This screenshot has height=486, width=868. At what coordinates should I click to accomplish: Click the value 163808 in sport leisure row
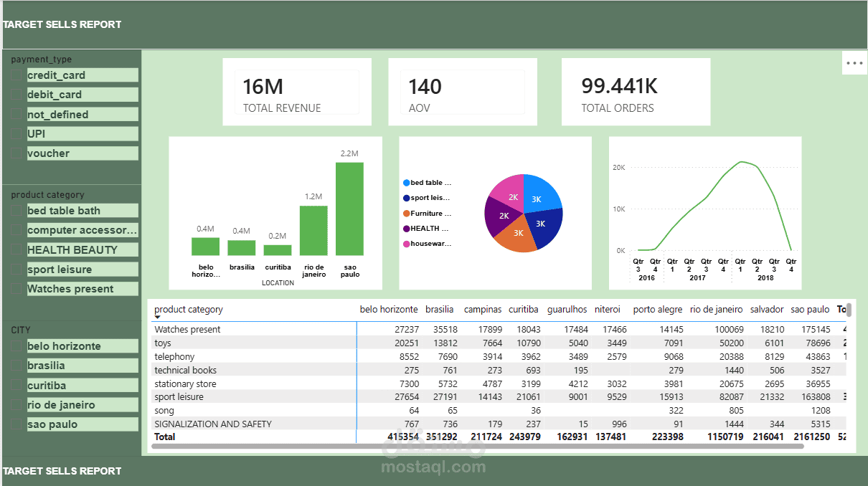tap(816, 397)
